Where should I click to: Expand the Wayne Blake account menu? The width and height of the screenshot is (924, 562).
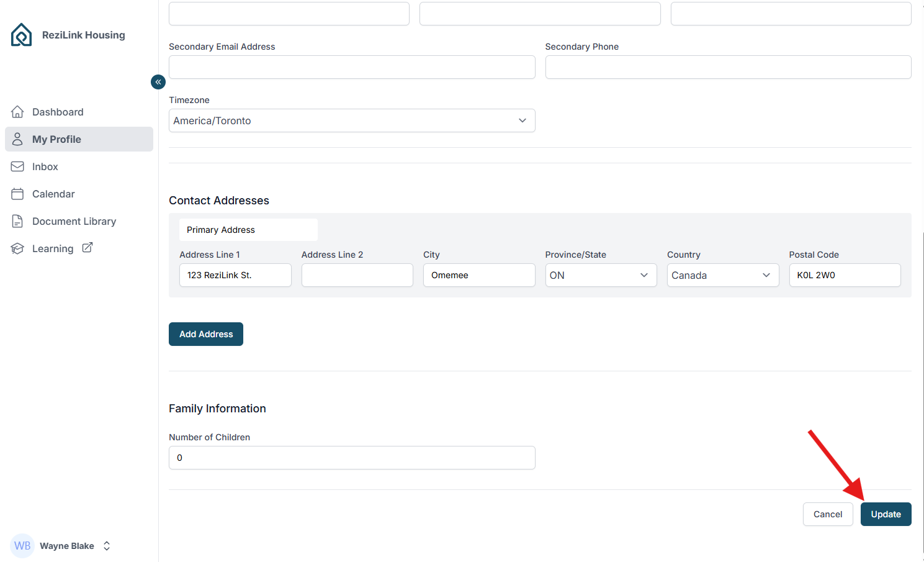click(x=107, y=546)
